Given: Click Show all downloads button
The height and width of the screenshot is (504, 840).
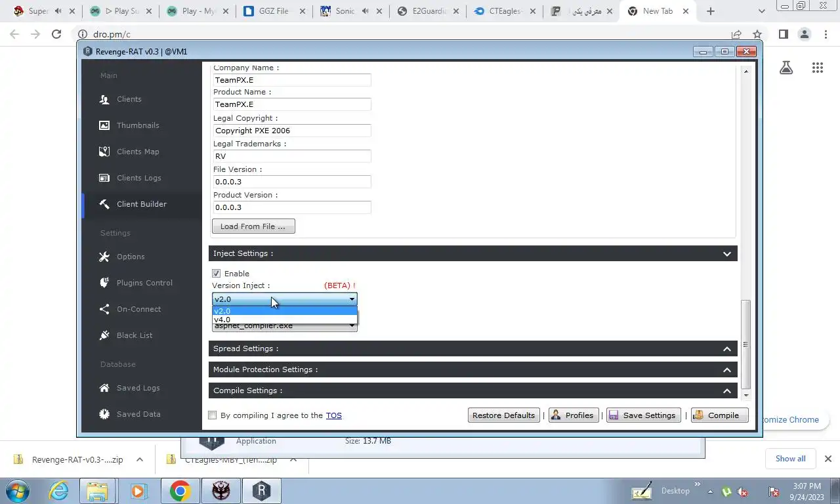Looking at the screenshot, I should [790, 459].
